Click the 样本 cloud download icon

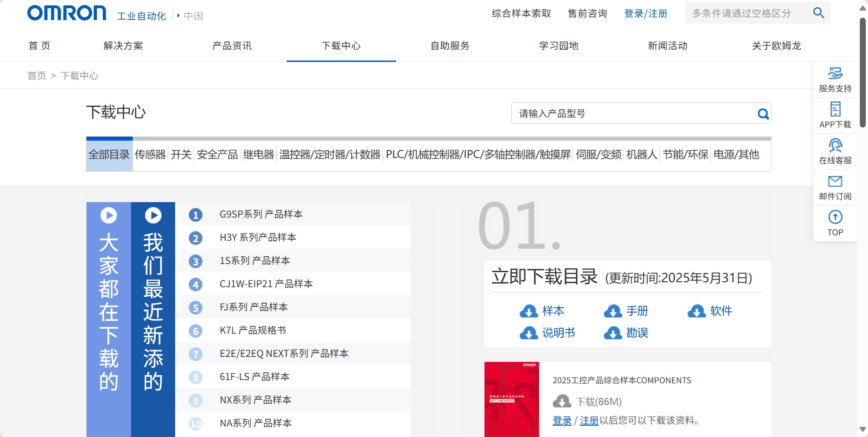(x=529, y=311)
